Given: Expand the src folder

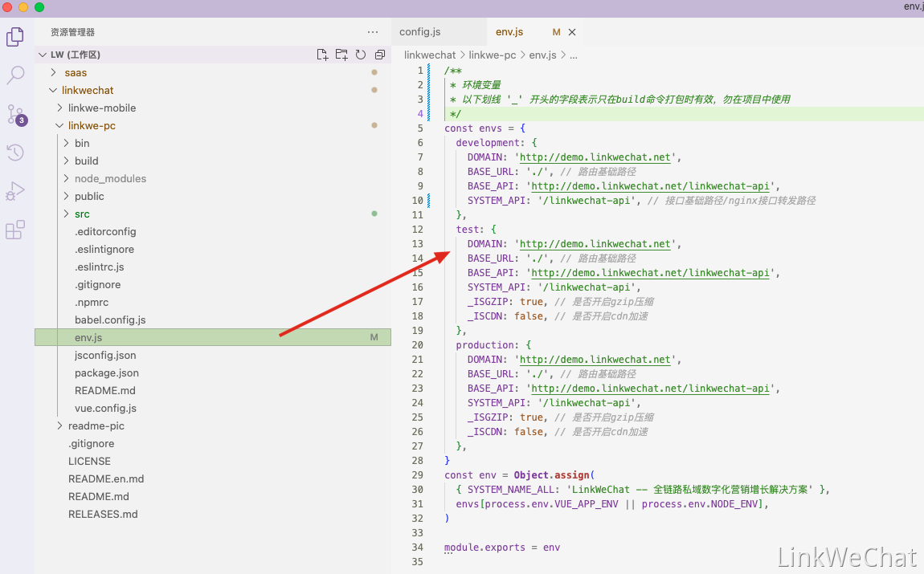Looking at the screenshot, I should click(66, 214).
